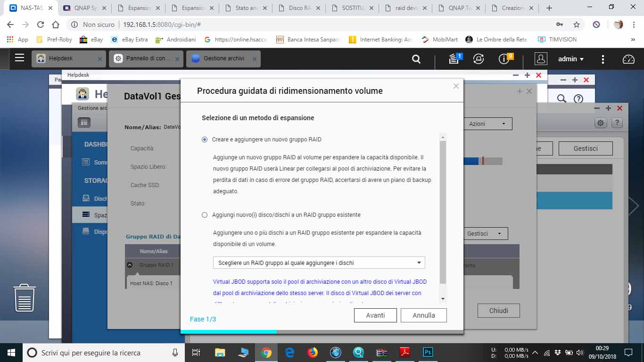
Task: Open Photoshop from the Windows taskbar
Action: pos(428,352)
